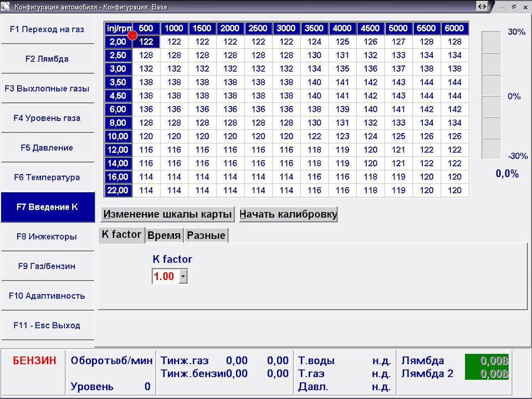Click the correction percent bar gauge
The width and height of the screenshot is (532, 399).
[491, 95]
